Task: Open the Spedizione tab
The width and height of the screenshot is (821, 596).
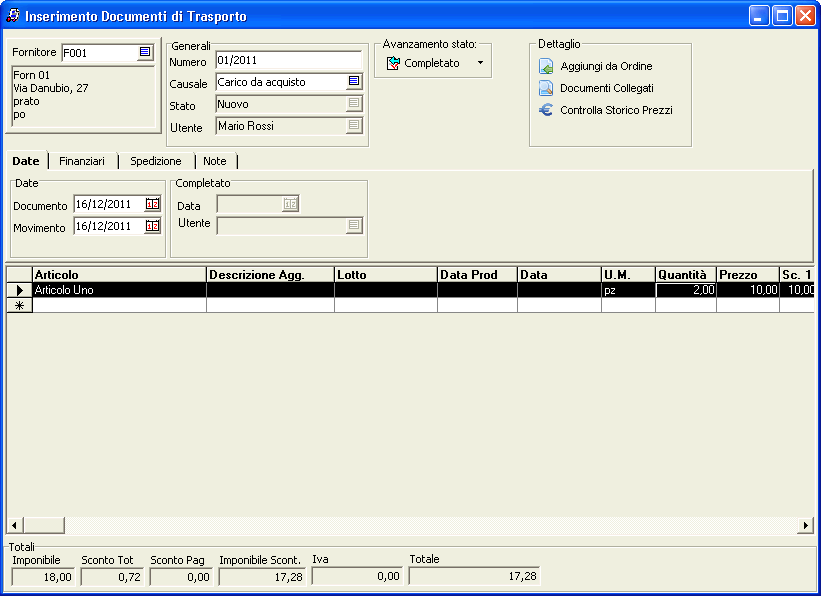Action: point(156,161)
